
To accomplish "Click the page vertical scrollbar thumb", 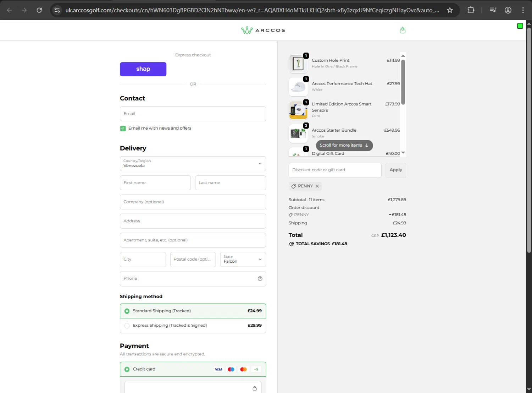I will point(529,140).
